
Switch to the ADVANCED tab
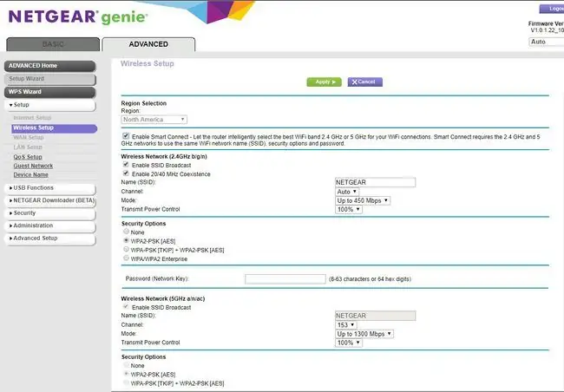click(x=148, y=44)
